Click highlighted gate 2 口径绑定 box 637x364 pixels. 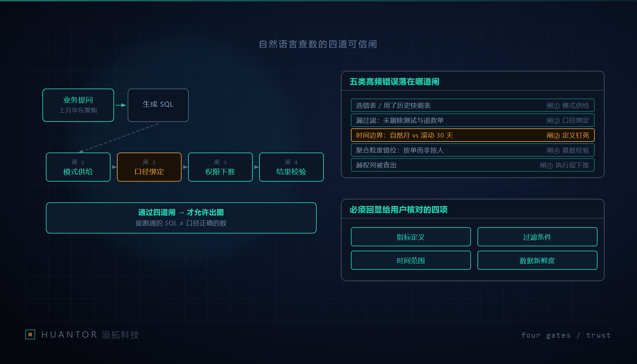149,167
